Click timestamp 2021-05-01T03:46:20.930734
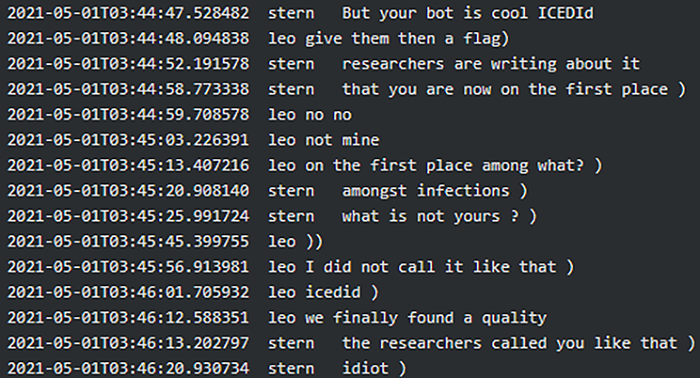 pos(128,369)
